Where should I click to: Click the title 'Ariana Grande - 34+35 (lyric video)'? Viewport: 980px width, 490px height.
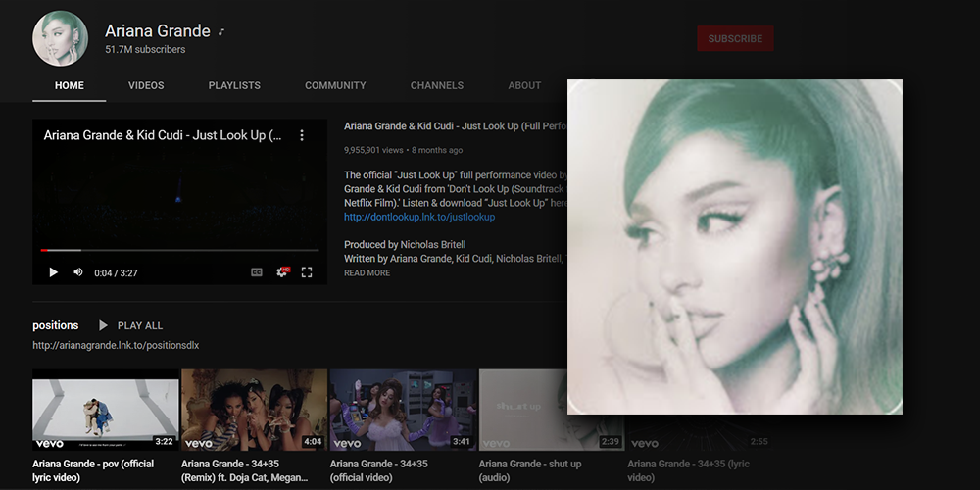(x=688, y=470)
